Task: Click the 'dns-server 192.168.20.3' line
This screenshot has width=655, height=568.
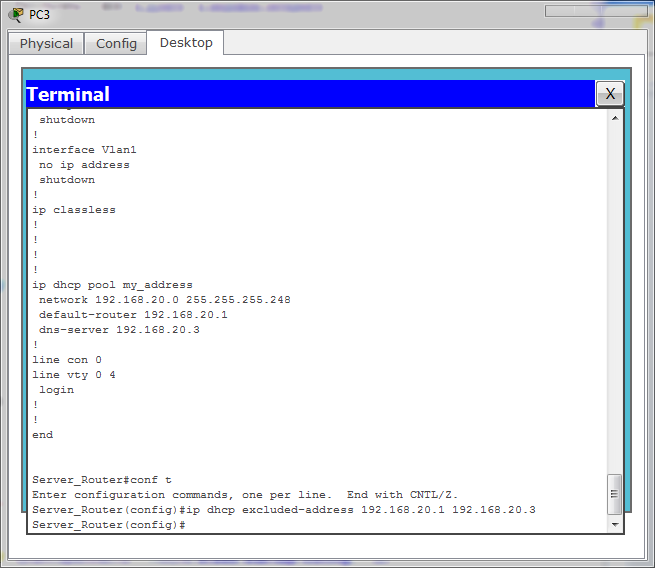Action: 119,330
